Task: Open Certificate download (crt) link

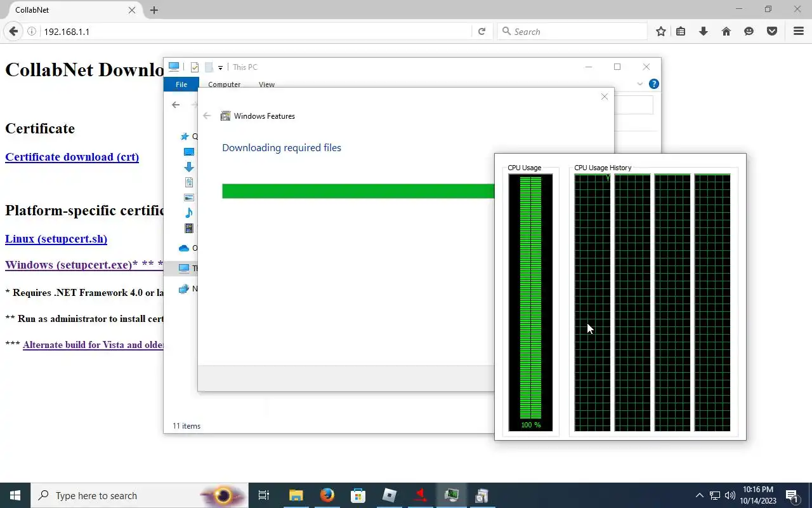Action: 72,157
